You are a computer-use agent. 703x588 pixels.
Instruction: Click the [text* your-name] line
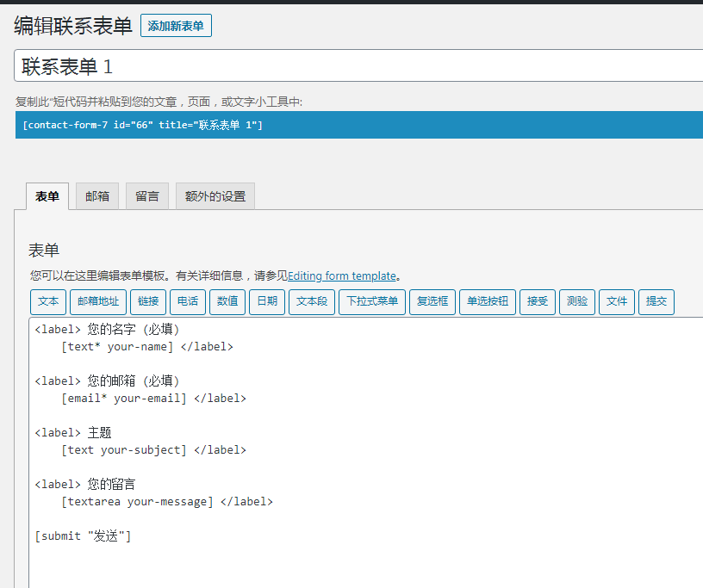pos(147,347)
